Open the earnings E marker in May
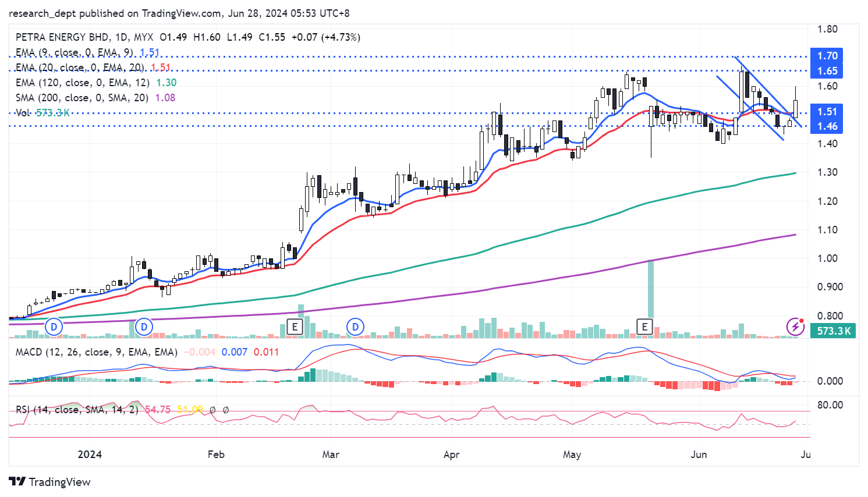This screenshot has width=868, height=497. pyautogui.click(x=644, y=327)
